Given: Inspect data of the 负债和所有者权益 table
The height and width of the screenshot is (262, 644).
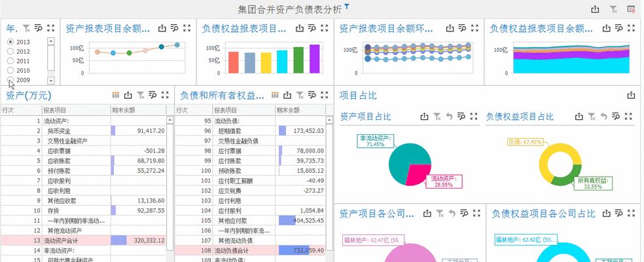Looking at the screenshot, I should click(x=312, y=95).
